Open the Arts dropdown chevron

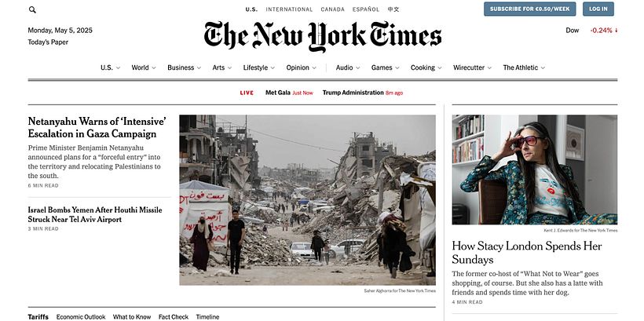coord(229,68)
